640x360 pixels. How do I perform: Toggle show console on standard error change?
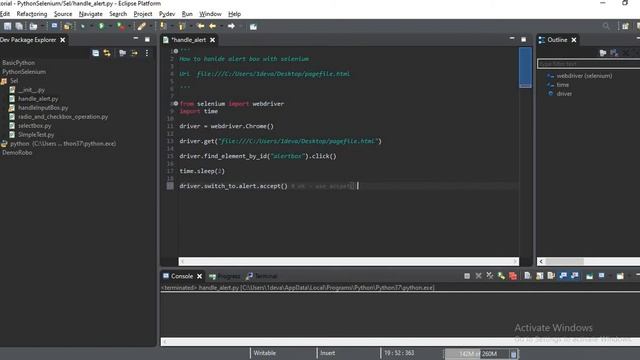[575, 276]
